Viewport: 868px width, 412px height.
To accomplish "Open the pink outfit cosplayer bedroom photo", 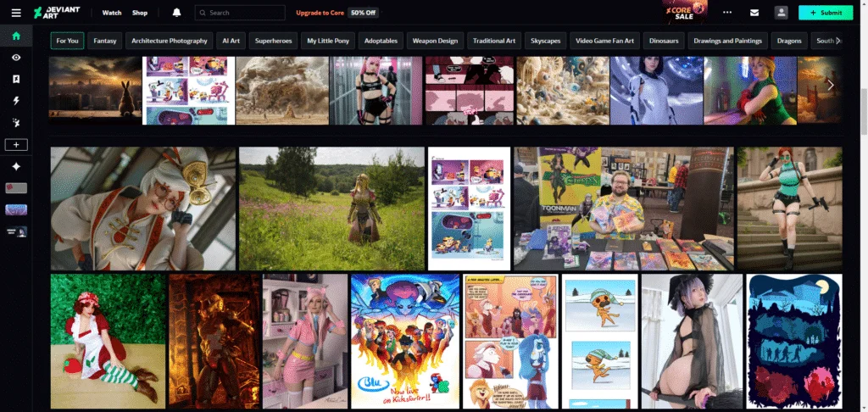I will [x=305, y=341].
